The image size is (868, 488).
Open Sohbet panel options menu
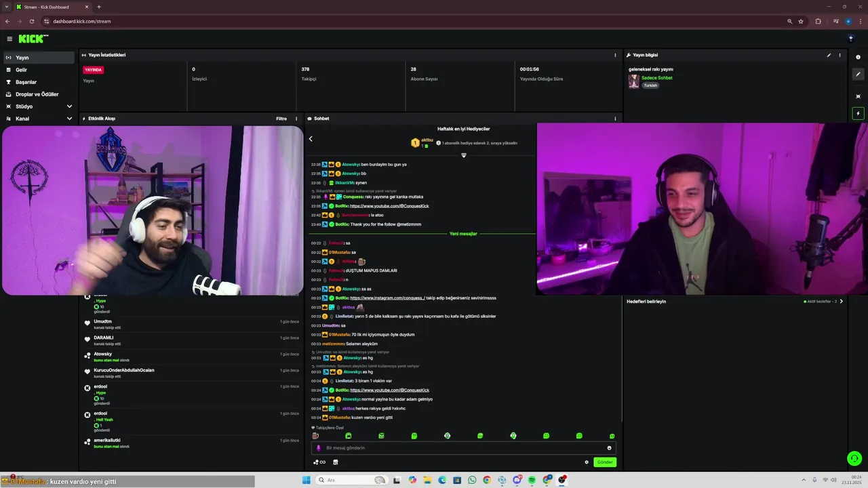pos(615,119)
